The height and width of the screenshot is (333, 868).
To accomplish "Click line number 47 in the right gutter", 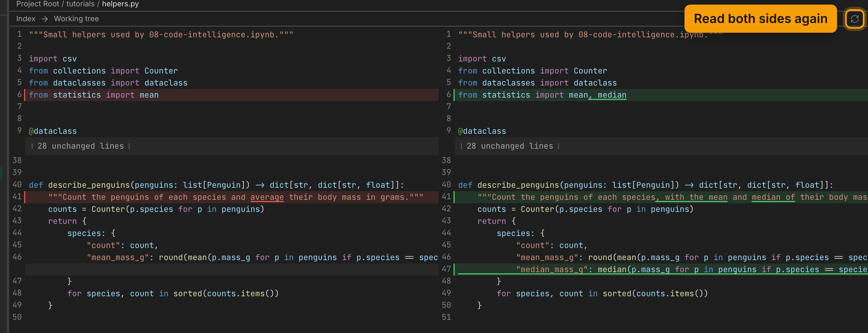I will click(x=446, y=269).
